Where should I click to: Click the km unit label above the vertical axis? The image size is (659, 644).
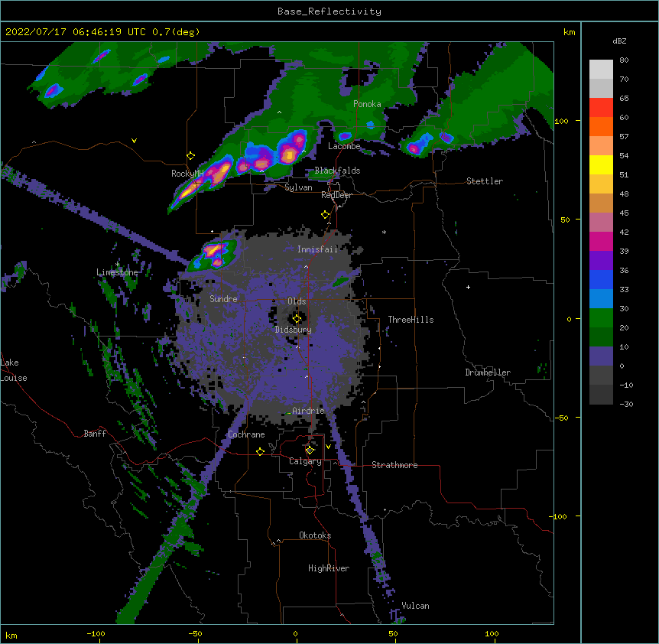point(569,32)
